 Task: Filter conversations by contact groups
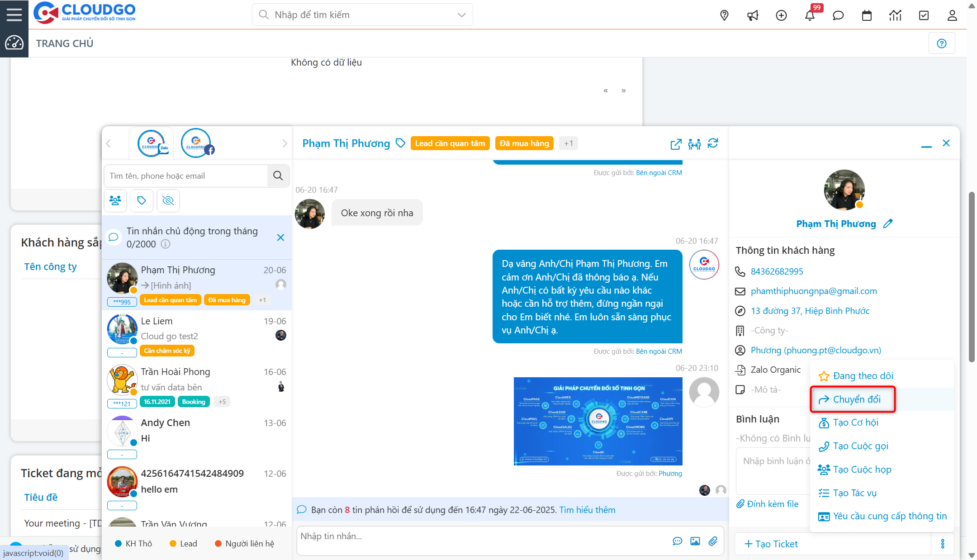click(x=115, y=200)
